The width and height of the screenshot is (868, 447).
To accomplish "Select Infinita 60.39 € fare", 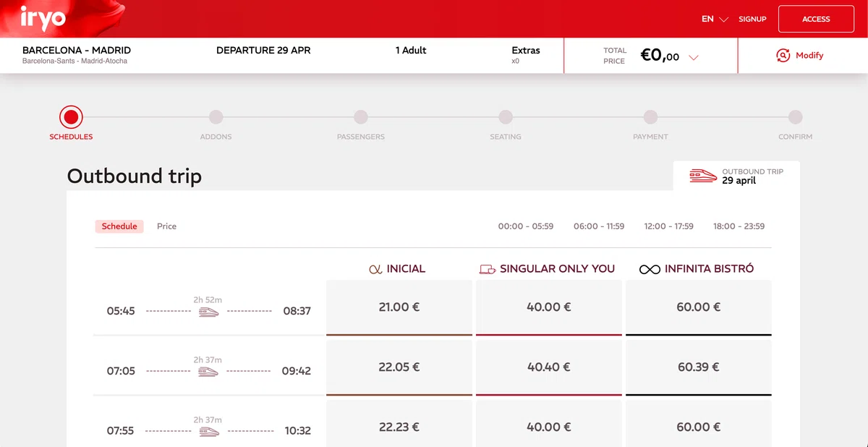I will [x=699, y=367].
